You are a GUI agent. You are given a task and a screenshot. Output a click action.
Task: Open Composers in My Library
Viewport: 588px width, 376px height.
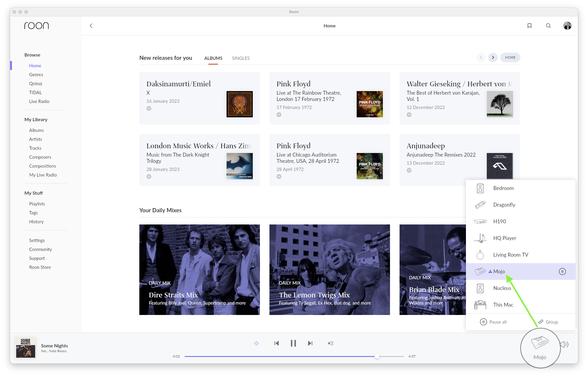[40, 157]
